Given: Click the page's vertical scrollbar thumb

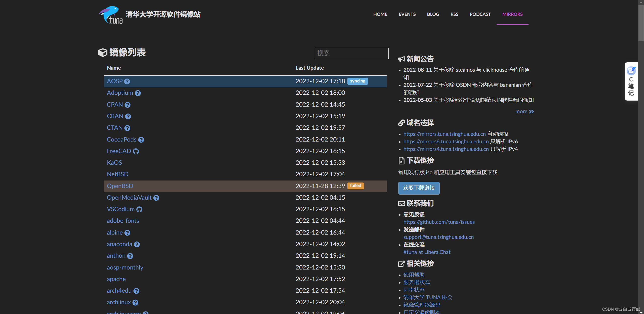Looking at the screenshot, I should (x=641, y=23).
